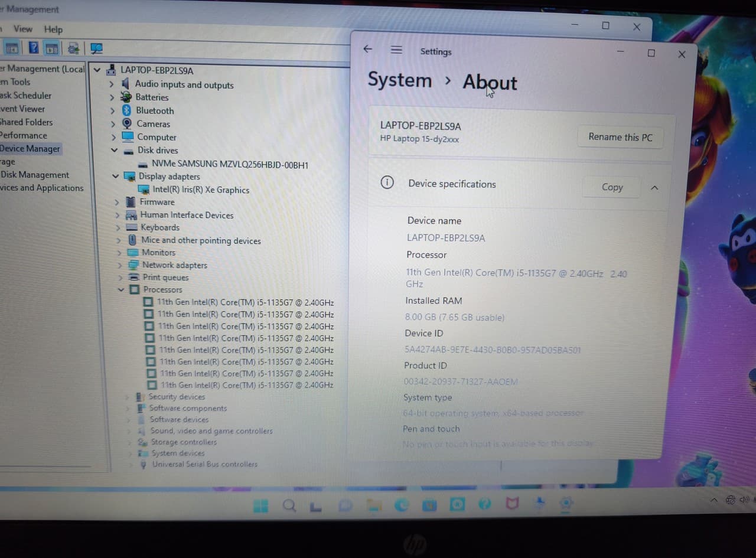Viewport: 756px width, 558px height.
Task: Select Disk Management in the console tree
Action: pos(35,175)
